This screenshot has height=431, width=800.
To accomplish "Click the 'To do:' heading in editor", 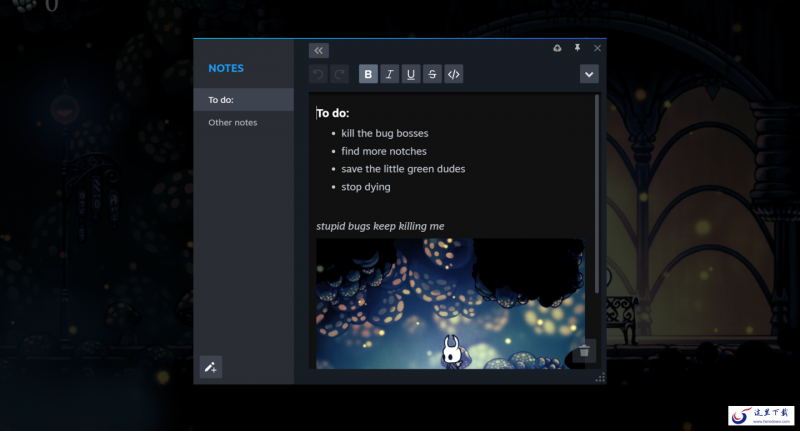I will click(333, 113).
